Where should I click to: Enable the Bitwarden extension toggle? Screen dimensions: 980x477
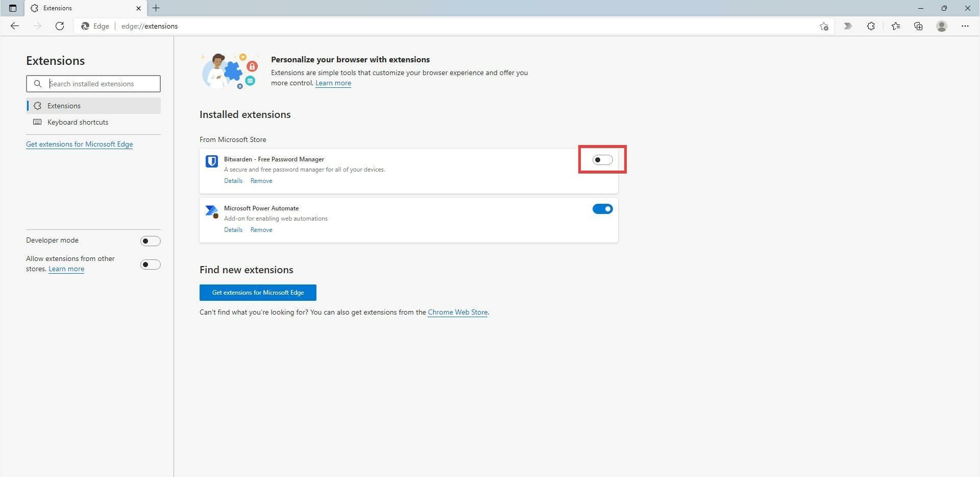pos(602,160)
